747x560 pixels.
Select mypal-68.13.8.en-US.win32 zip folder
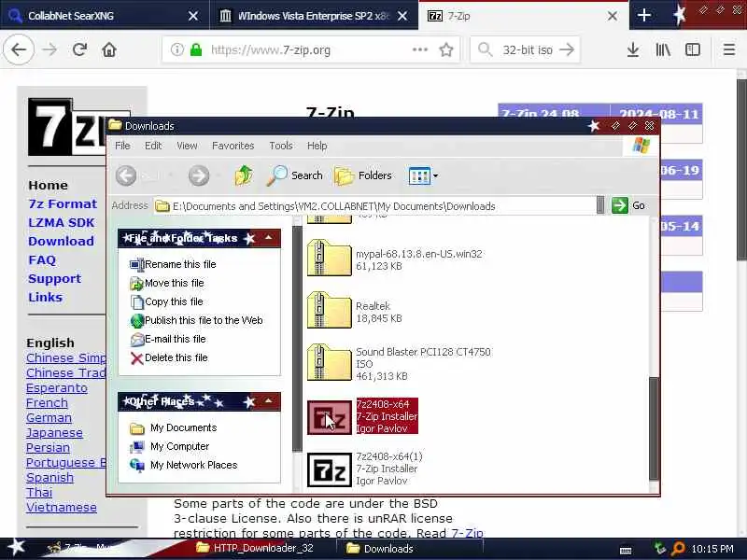point(394,259)
